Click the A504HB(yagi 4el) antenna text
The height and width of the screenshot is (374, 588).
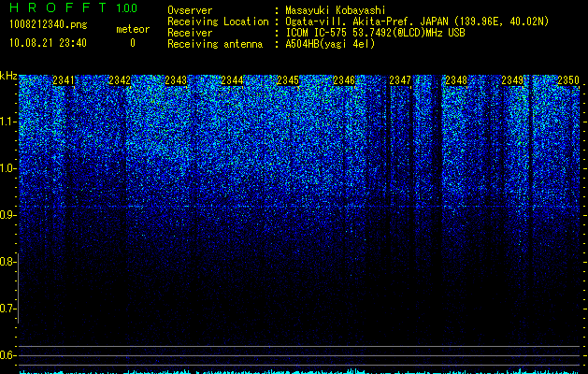click(x=330, y=44)
